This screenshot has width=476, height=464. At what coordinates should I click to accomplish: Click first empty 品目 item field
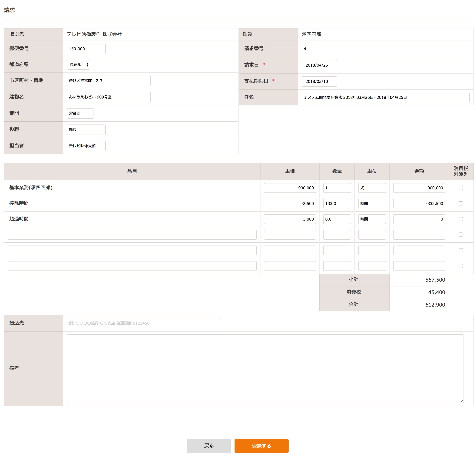pyautogui.click(x=132, y=235)
